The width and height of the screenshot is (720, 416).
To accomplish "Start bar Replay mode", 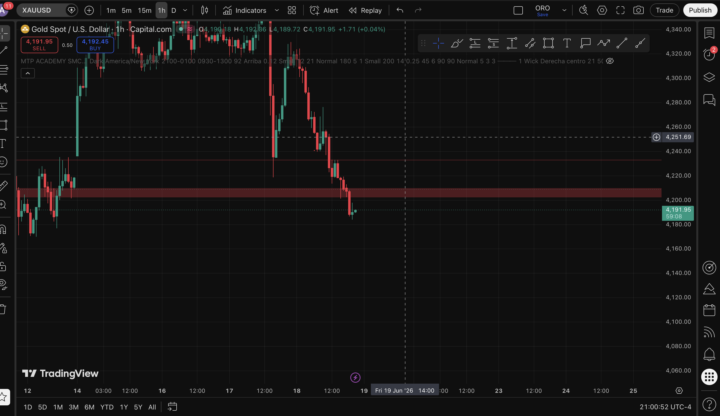I will point(365,10).
